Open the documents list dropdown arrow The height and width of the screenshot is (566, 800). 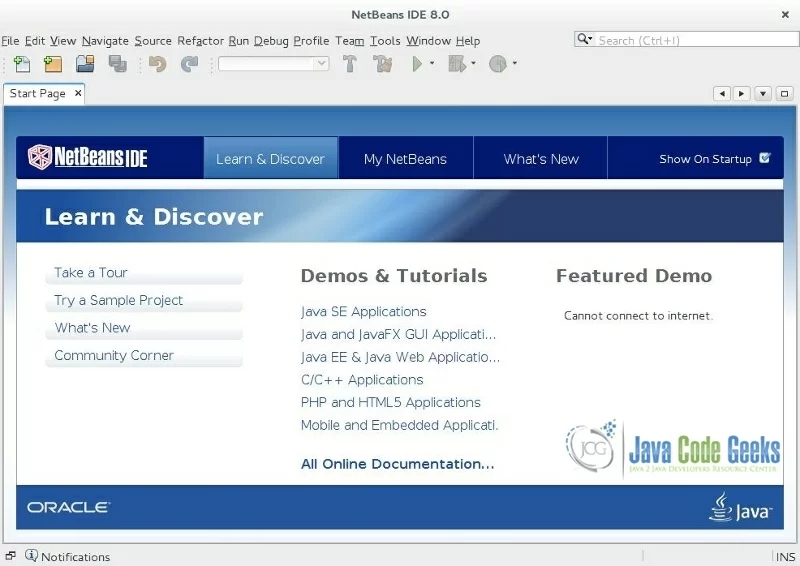tap(763, 93)
